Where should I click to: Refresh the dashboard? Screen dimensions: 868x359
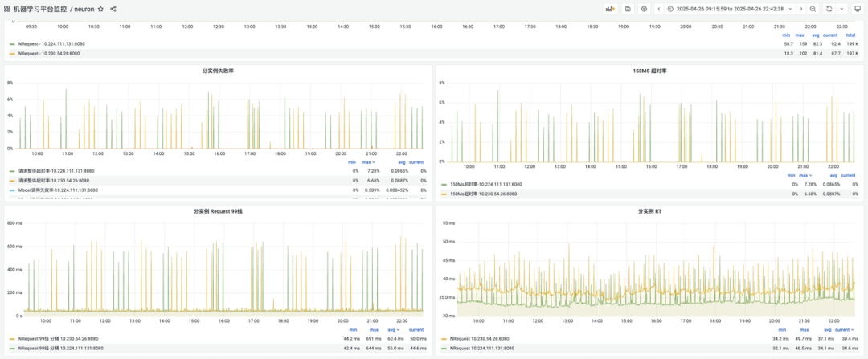pos(829,9)
